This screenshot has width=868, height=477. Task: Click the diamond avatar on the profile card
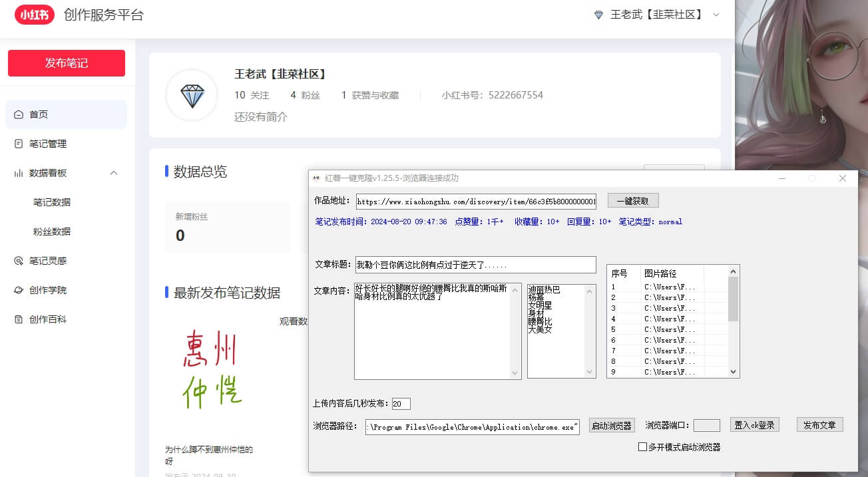pyautogui.click(x=191, y=94)
